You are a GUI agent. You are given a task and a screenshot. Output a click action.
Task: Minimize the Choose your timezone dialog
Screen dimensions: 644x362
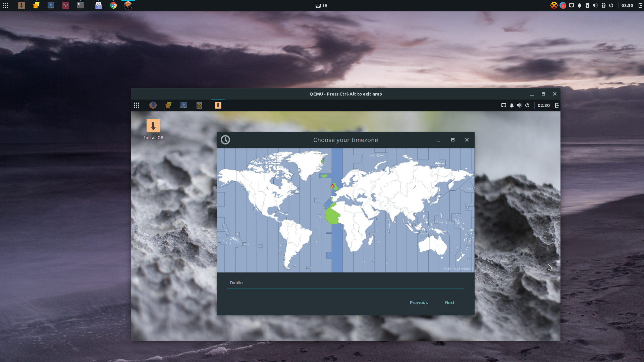(439, 140)
